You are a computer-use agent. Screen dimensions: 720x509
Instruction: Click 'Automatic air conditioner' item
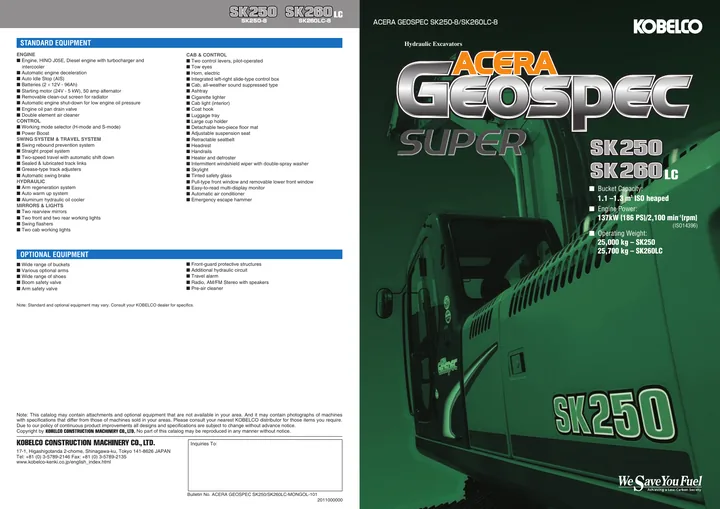(x=218, y=194)
